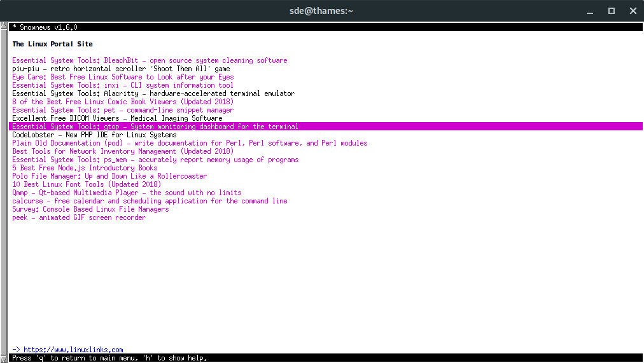Select the Qmmp Multimedia Player entry
This screenshot has width=644, height=363.
pyautogui.click(x=127, y=193)
